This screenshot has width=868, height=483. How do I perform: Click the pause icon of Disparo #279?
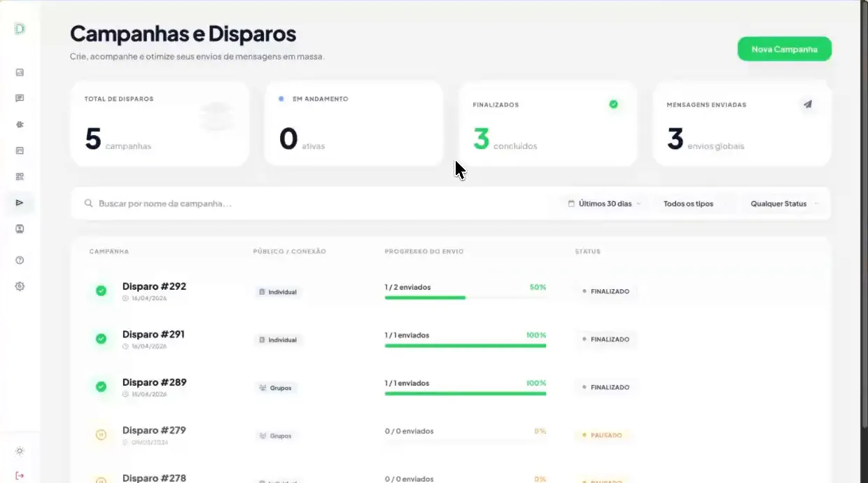click(101, 435)
